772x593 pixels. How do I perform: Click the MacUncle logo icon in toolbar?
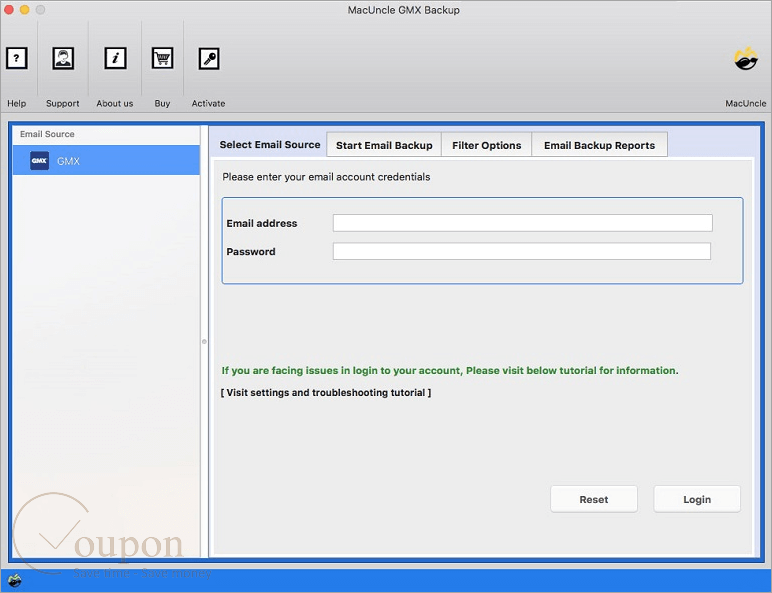pyautogui.click(x=746, y=59)
